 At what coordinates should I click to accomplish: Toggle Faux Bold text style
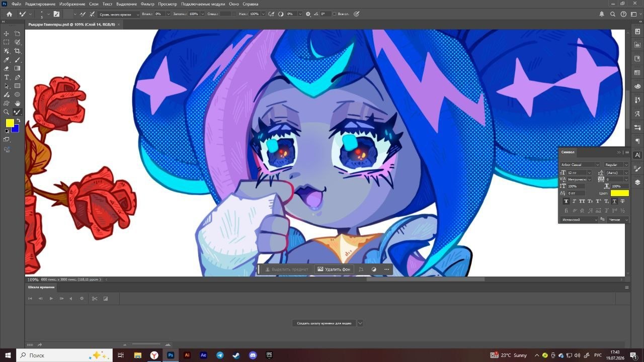point(566,201)
